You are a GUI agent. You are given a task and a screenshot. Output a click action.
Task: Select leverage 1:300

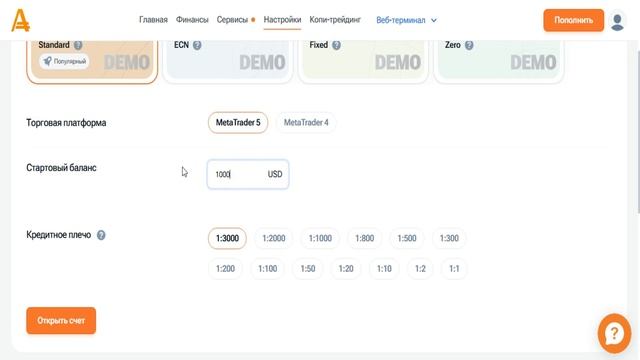449,238
